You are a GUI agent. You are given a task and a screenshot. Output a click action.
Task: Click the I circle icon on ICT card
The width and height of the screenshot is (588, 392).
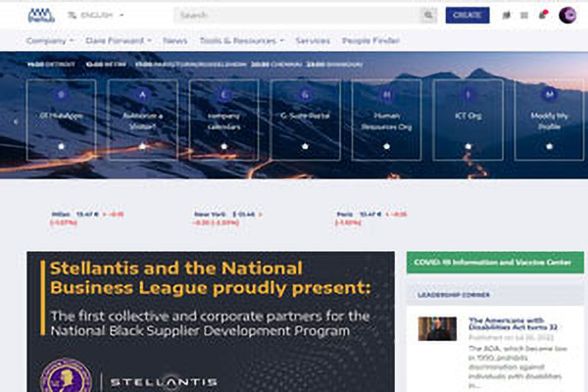point(468,94)
